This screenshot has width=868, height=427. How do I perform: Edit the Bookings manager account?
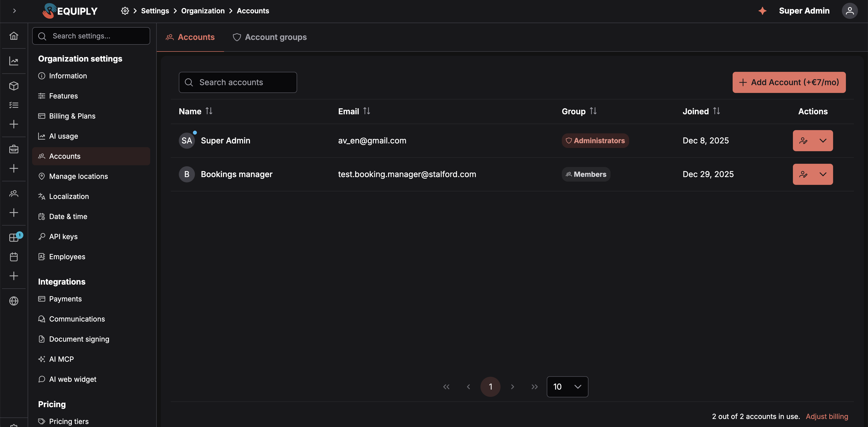803,174
